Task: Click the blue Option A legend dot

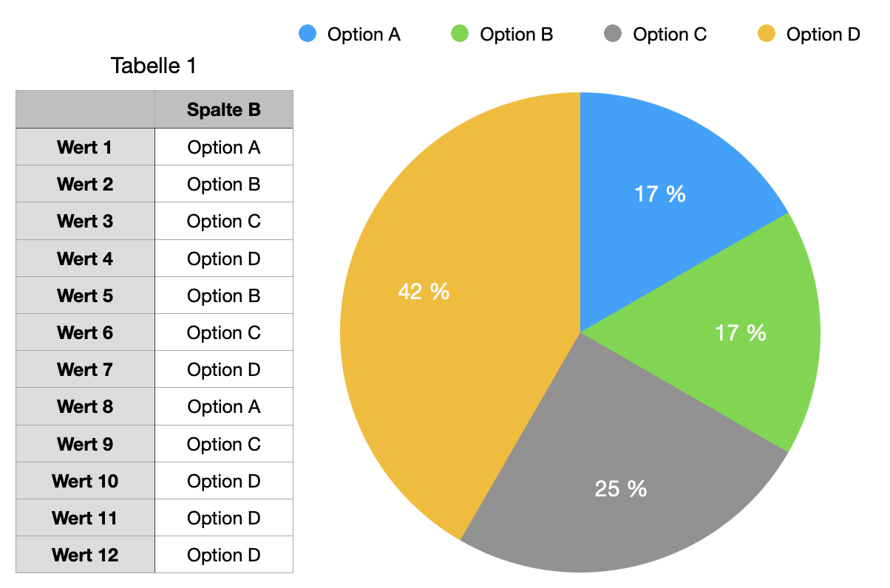Action: (308, 33)
